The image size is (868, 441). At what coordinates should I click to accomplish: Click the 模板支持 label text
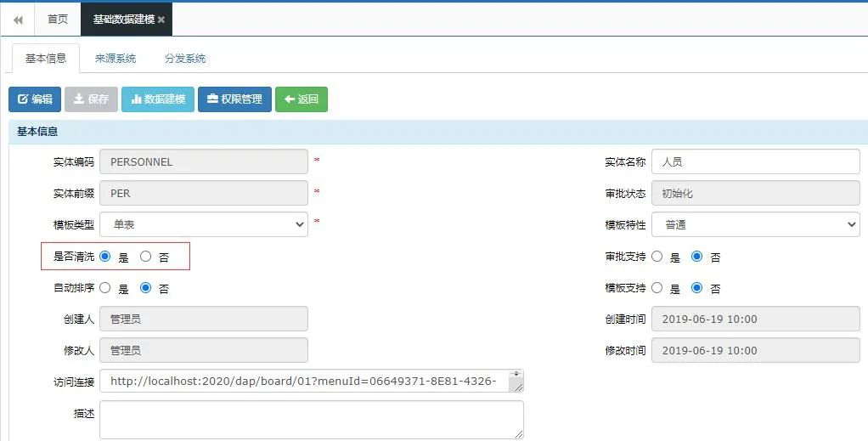point(626,288)
